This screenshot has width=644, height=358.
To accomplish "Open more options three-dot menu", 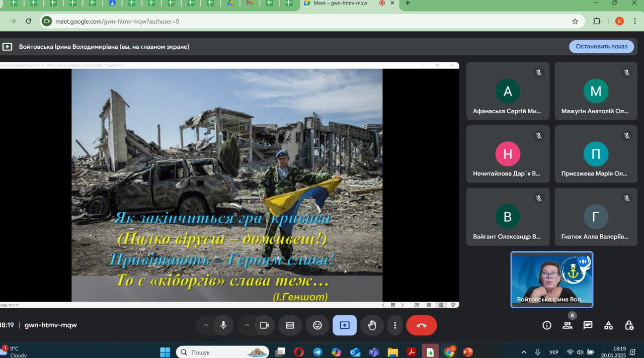I will [395, 325].
